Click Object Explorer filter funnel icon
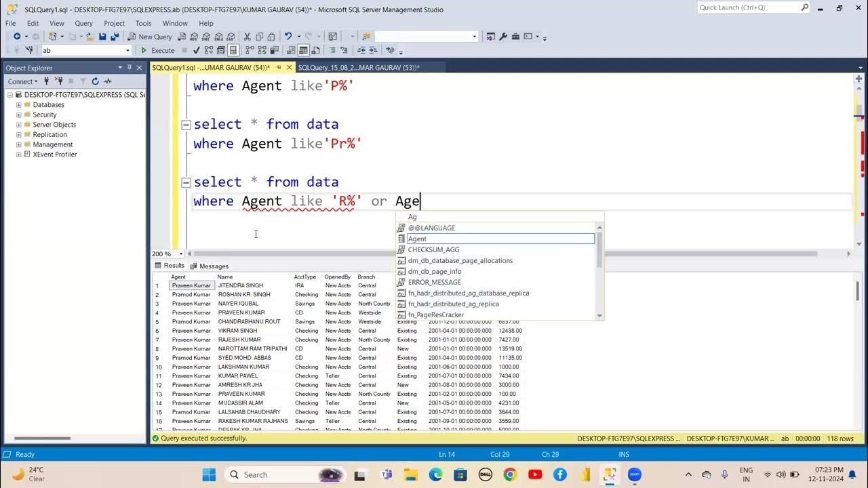Screen dimensions: 868x488 83,81
